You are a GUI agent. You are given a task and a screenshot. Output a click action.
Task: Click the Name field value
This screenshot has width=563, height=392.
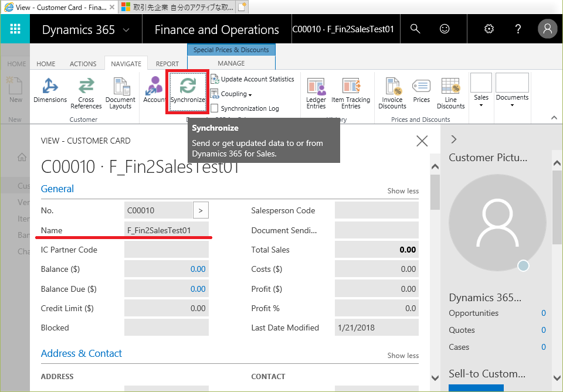(x=166, y=230)
